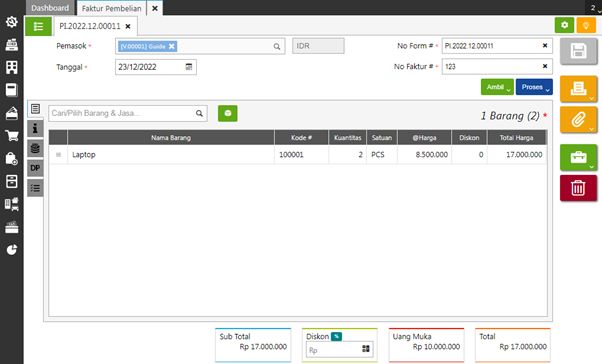The height and width of the screenshot is (364, 602).
Task: Expand the Proses dropdown button
Action: tap(534, 87)
